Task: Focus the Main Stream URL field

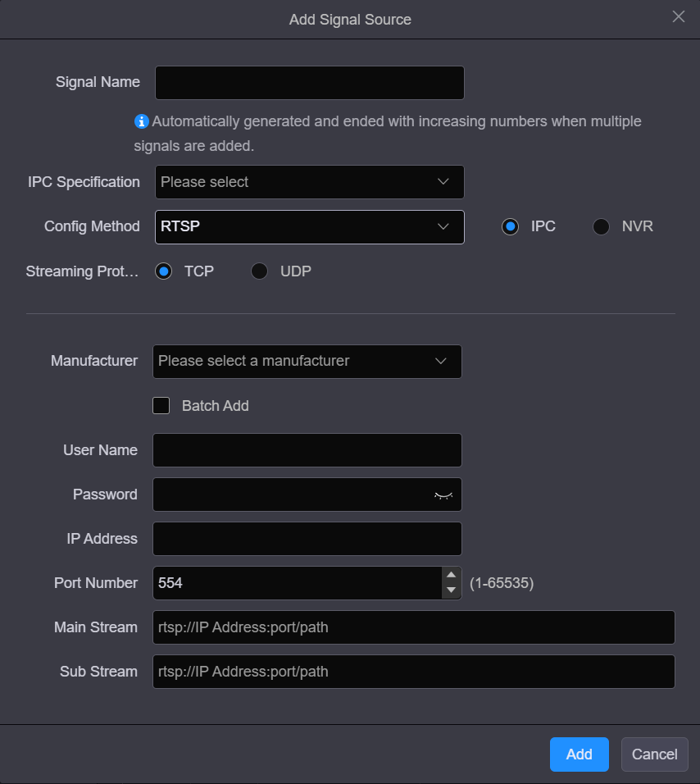Action: [413, 627]
